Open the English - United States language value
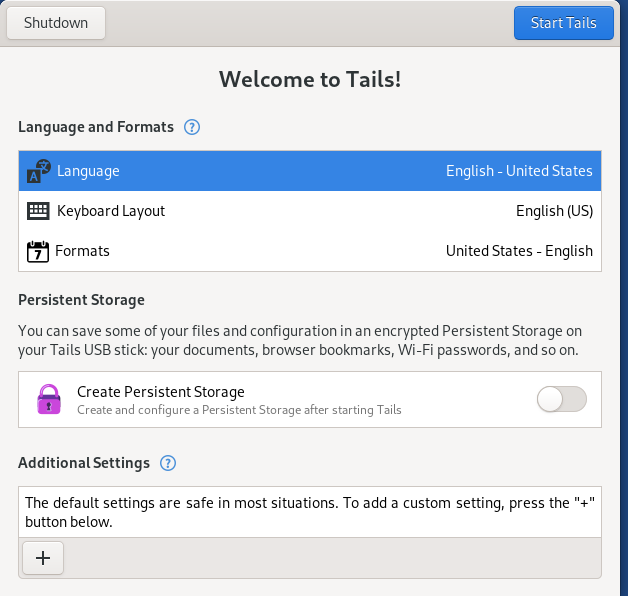628x596 pixels. tap(519, 171)
